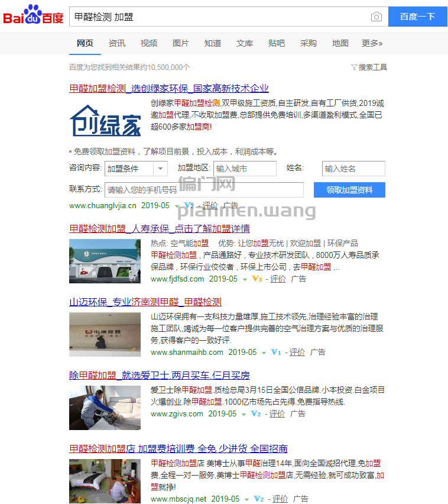Expand arrow next to fjdfsd.com date
448x504 pixels.
click(245, 279)
